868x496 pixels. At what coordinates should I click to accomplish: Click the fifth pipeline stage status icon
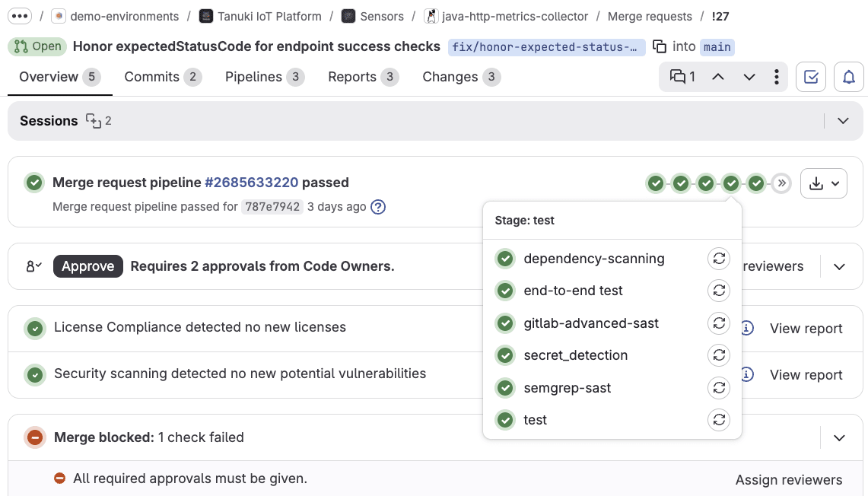(x=756, y=183)
